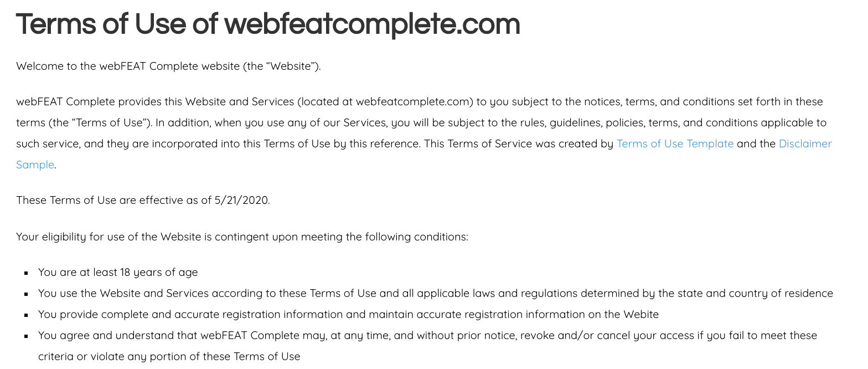
Task: Click the bullet marker before 'You use the Website'
Action: (x=26, y=294)
